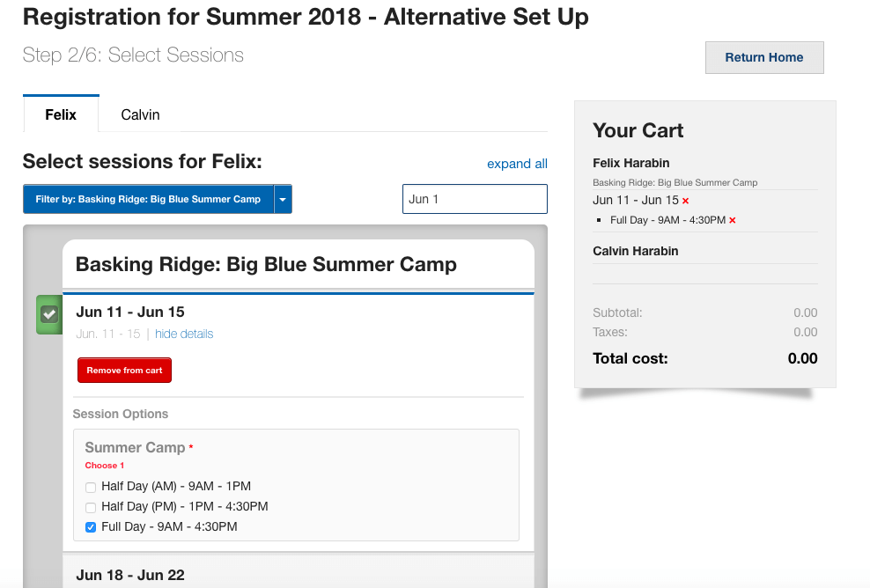Click Basking Ridge: Big Blue Summer Camp header
Viewport: 870px width, 588px height.
(x=266, y=264)
